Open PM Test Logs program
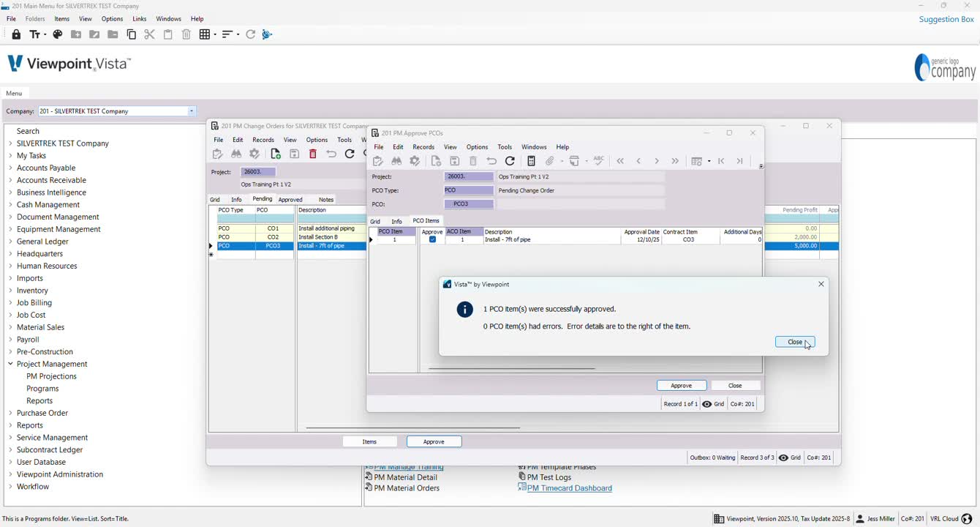The image size is (980, 527). tap(549, 477)
